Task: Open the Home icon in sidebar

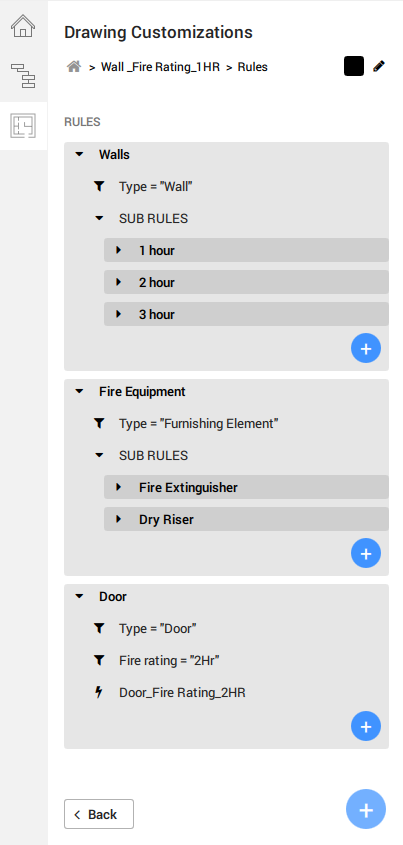Action: [23, 26]
